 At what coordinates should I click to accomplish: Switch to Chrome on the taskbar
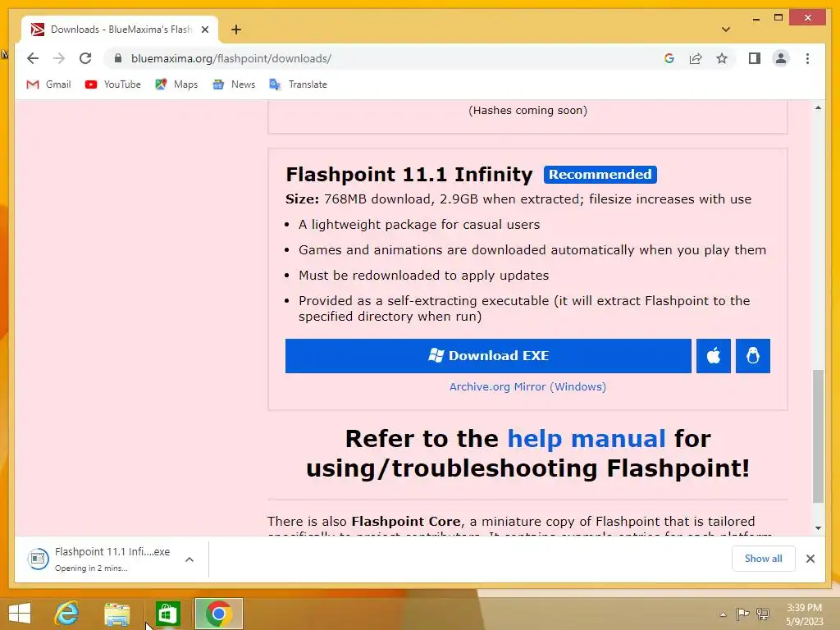[218, 614]
